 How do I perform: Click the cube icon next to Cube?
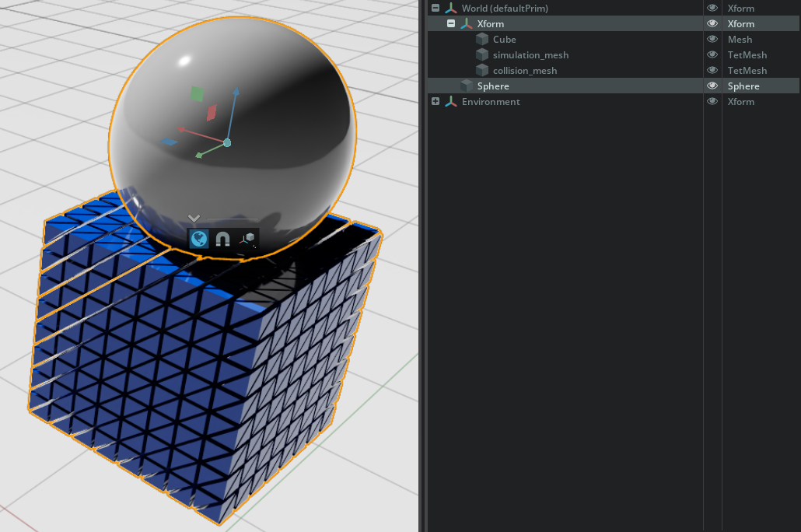coord(482,40)
